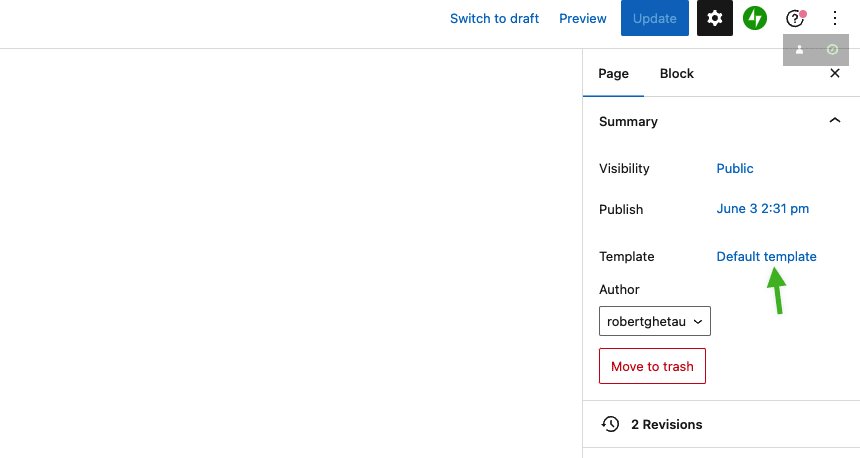Click the Summary heading text
This screenshot has height=458, width=860.
click(x=628, y=121)
